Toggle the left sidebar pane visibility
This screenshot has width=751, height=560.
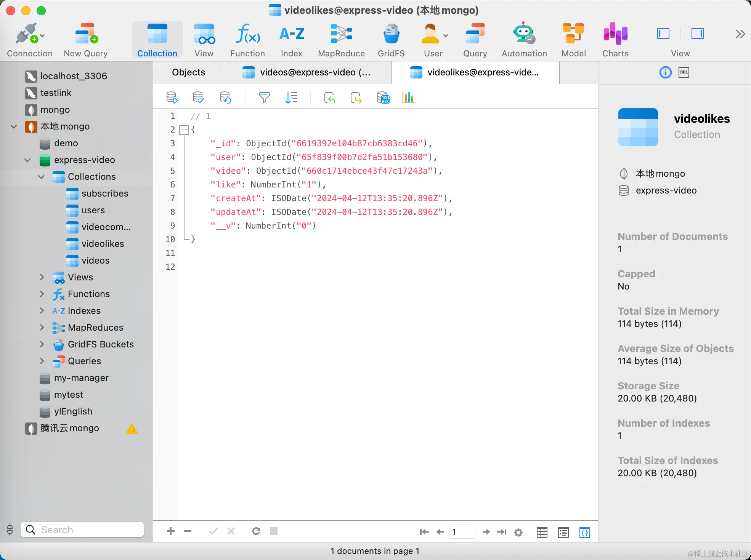pos(663,34)
